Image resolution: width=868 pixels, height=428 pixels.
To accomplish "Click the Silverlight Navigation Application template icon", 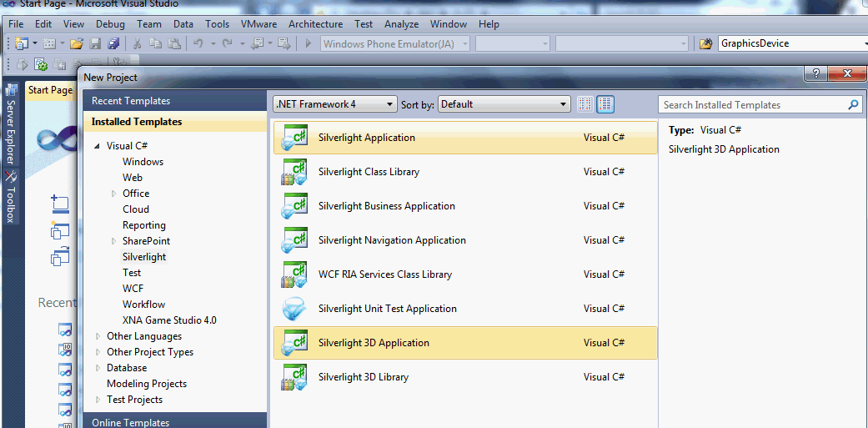I will (x=294, y=240).
